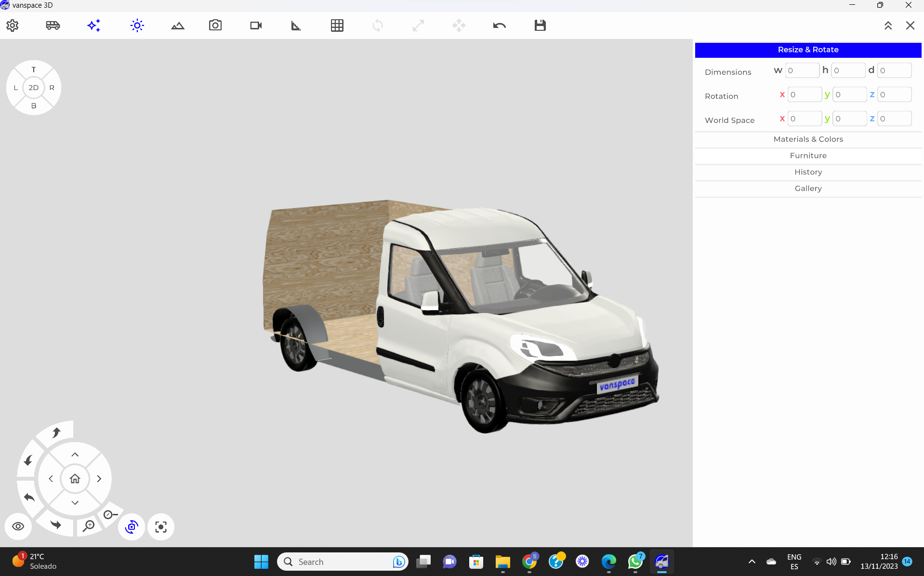Take a snapshot with camera icon
This screenshot has width=924, height=576.
click(x=215, y=26)
